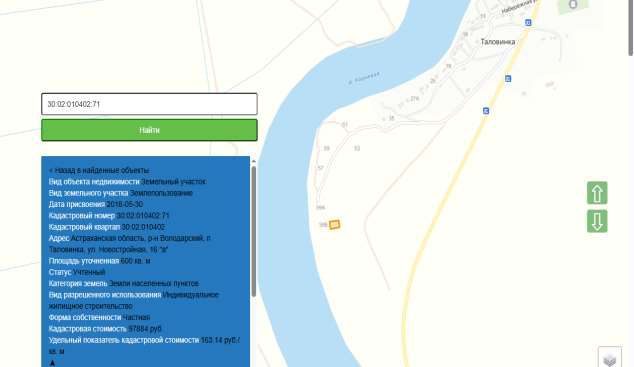Click the info panel scroll-up arrow
The image size is (634, 367).
coord(254,161)
